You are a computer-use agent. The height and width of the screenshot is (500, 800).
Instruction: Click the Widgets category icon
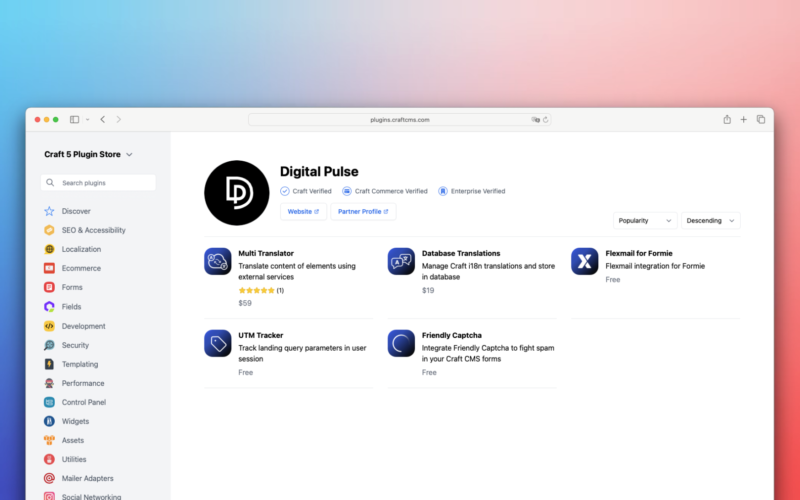coord(49,421)
